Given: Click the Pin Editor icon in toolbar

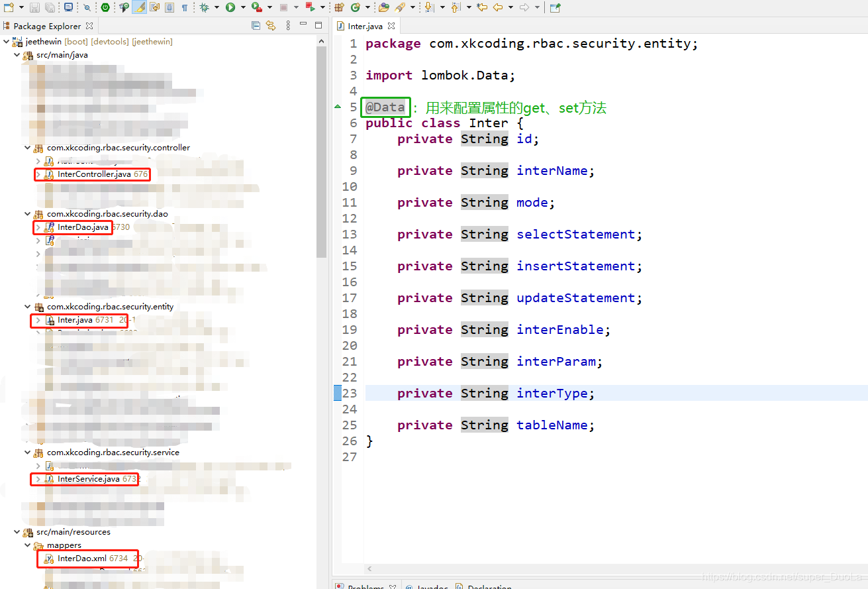Looking at the screenshot, I should tap(555, 7).
